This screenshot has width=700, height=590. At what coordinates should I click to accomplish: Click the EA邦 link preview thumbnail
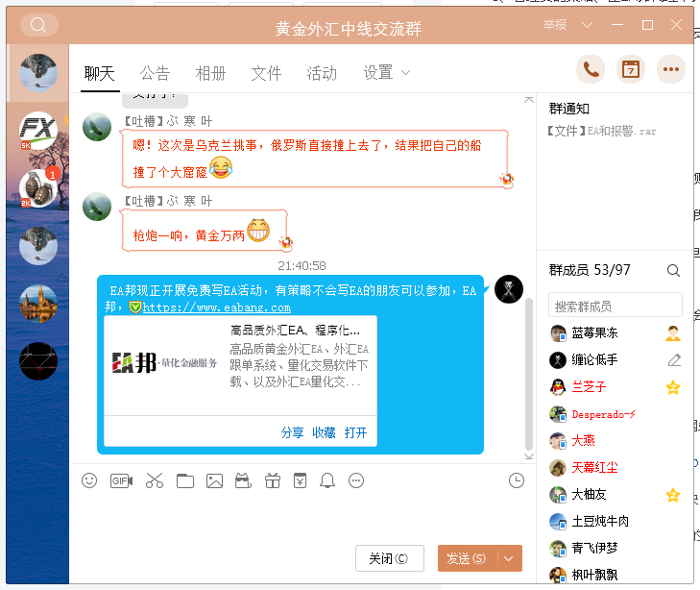[x=165, y=362]
